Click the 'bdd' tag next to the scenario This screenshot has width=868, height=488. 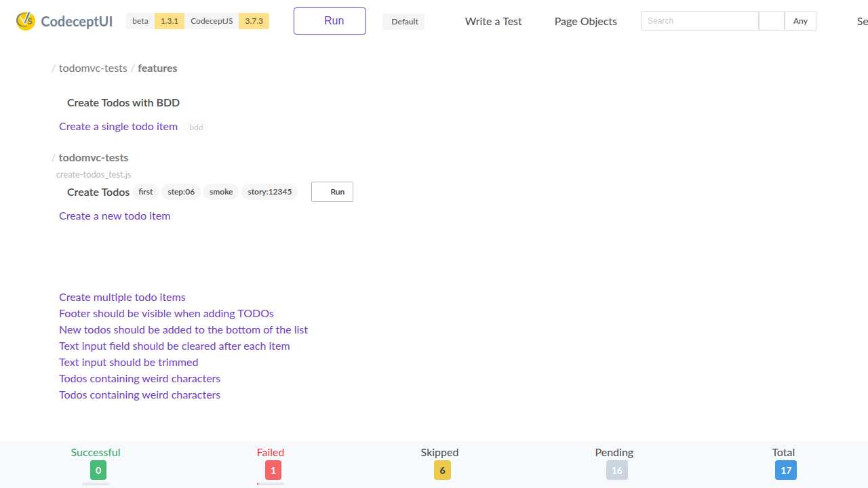coord(195,127)
